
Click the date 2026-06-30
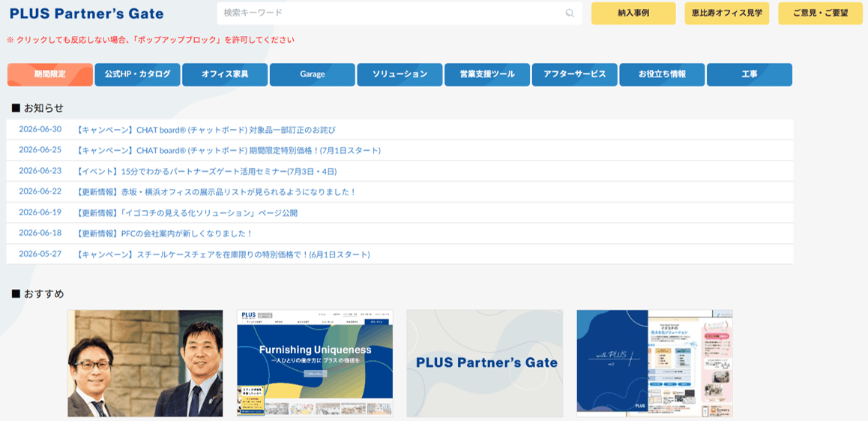tap(40, 129)
